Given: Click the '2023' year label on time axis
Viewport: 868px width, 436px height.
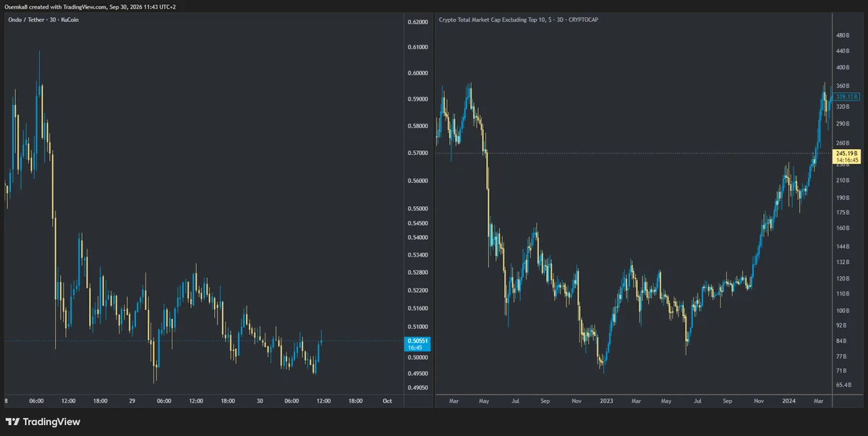Looking at the screenshot, I should [x=606, y=400].
